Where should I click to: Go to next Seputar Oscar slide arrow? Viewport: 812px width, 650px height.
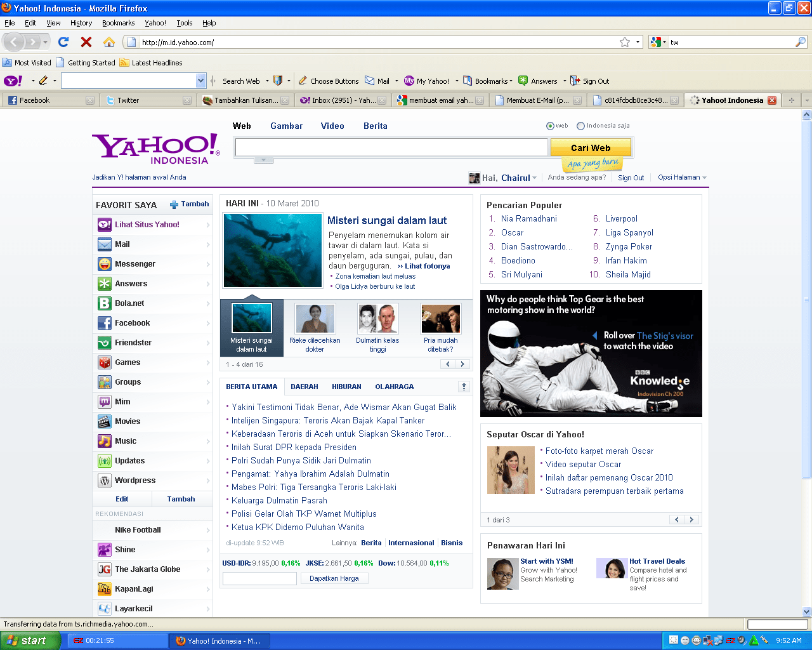pos(691,520)
